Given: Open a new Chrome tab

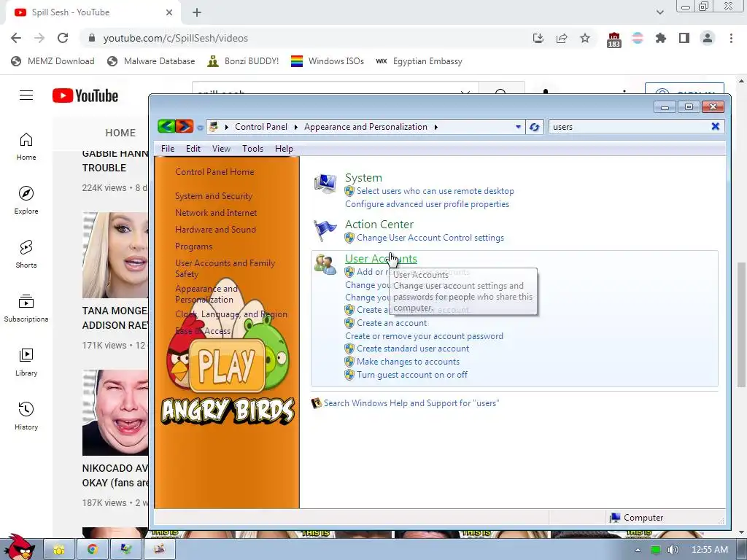Looking at the screenshot, I should click(x=197, y=13).
